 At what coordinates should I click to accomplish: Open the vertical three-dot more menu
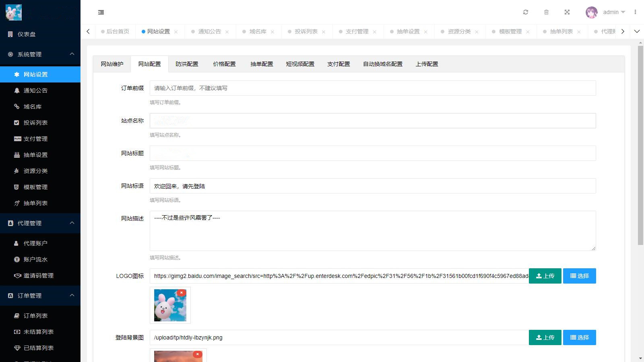tap(635, 12)
